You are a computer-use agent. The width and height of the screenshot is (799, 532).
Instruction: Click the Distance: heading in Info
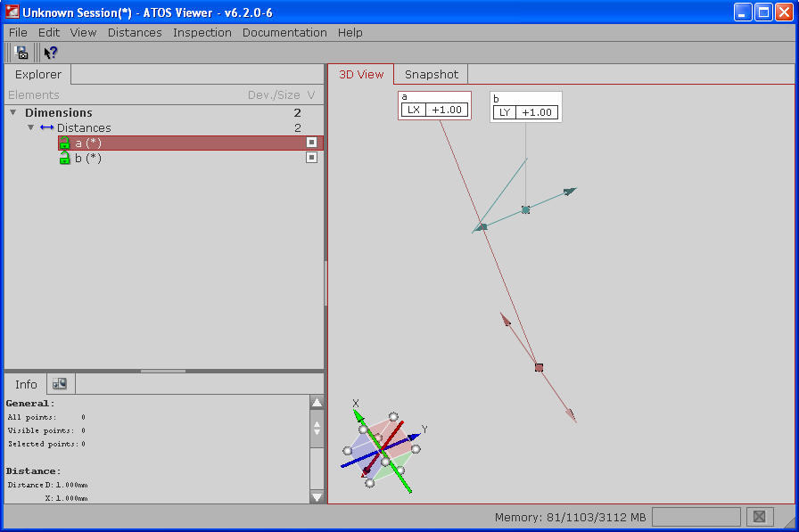pos(33,471)
